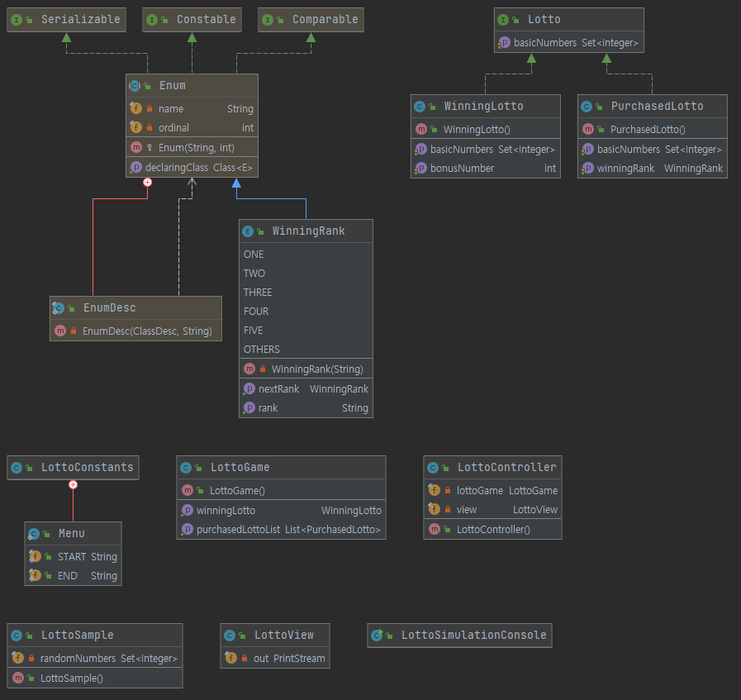Click the LottoSimulationConsole runnable class icon
The image size is (741, 700).
(x=378, y=636)
